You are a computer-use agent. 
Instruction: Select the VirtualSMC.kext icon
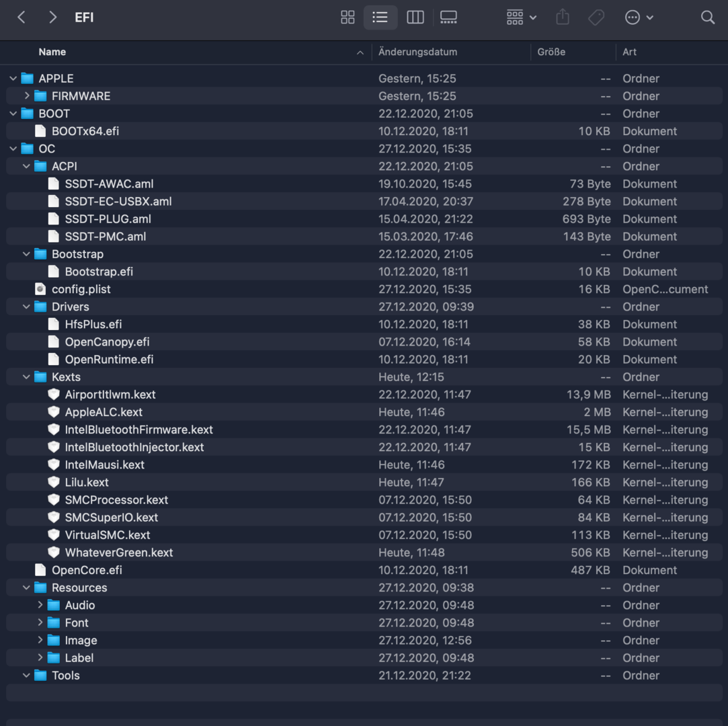click(54, 534)
